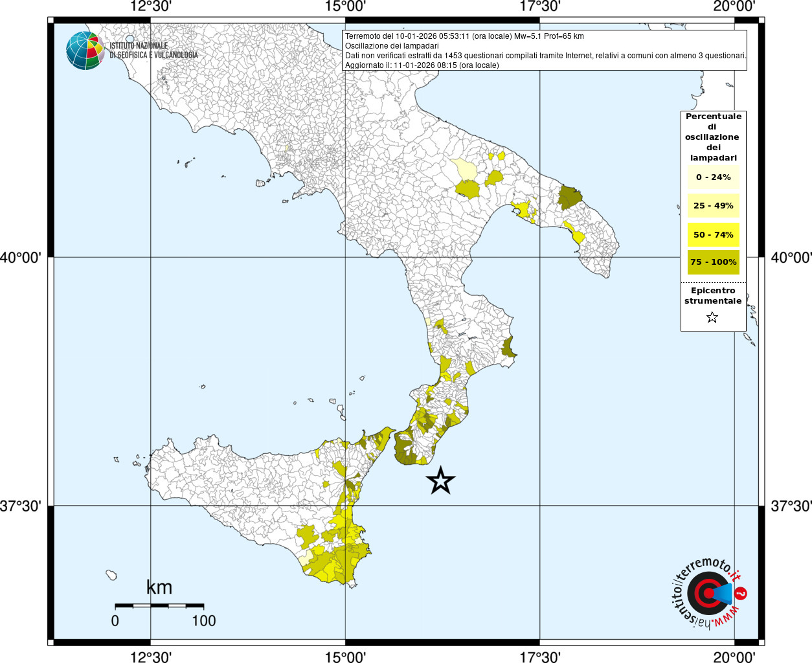Click the INGV globe logo
812x663 pixels.
[85, 51]
